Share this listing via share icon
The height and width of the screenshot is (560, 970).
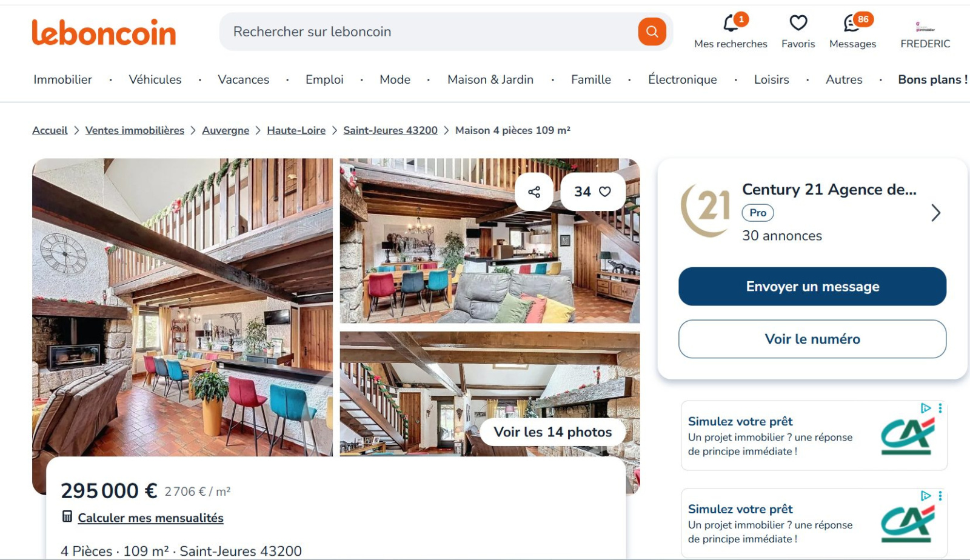click(534, 192)
